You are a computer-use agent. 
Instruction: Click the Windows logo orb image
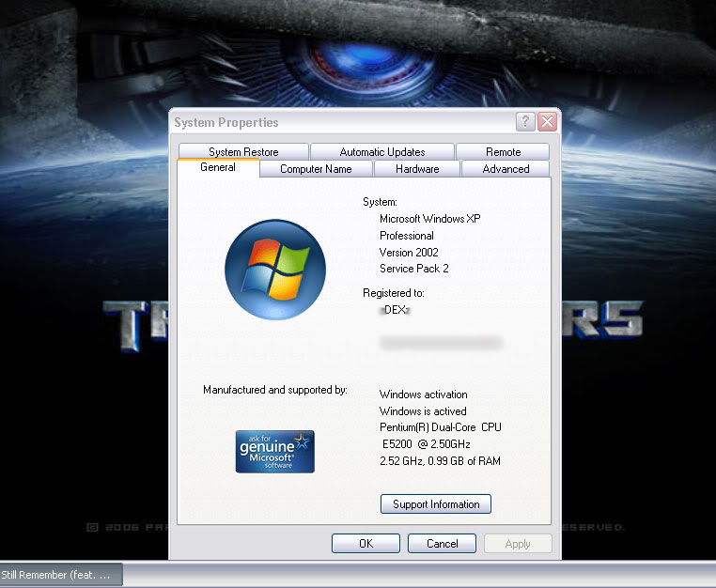point(275,270)
